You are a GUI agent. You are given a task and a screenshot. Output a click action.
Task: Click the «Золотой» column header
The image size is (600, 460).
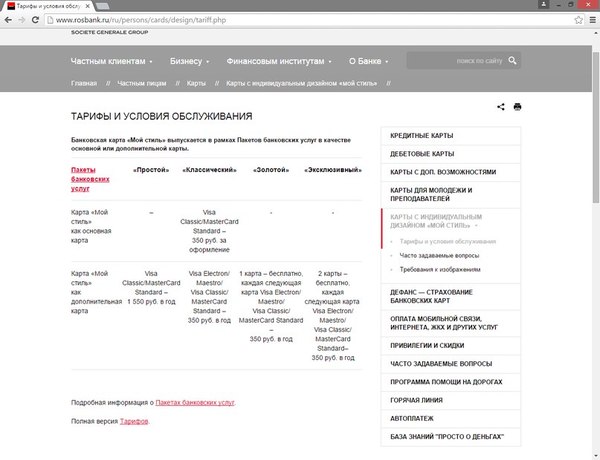271,170
